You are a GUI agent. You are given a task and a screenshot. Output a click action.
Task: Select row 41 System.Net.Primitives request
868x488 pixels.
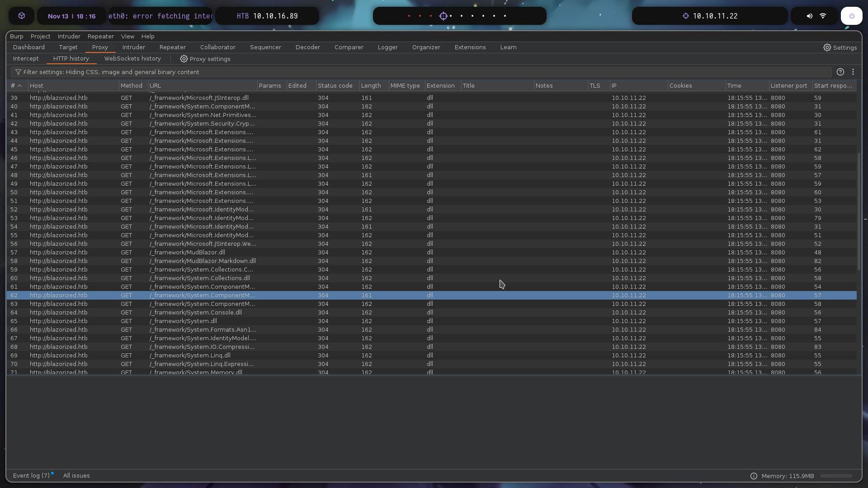pos(431,115)
